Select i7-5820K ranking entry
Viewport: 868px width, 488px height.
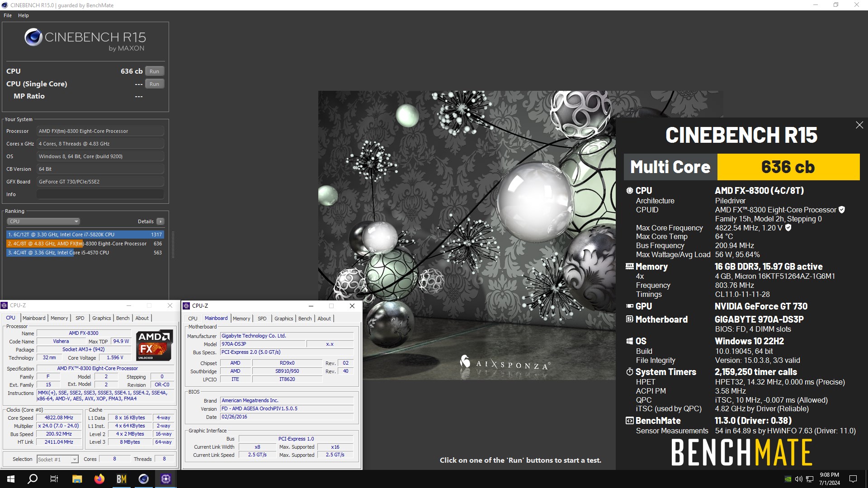(85, 235)
